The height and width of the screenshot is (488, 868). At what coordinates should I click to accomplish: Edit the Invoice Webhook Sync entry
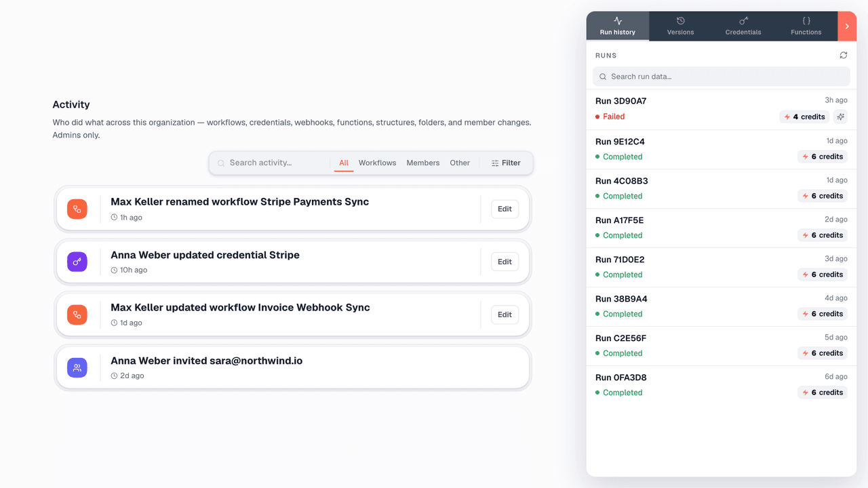[505, 314]
